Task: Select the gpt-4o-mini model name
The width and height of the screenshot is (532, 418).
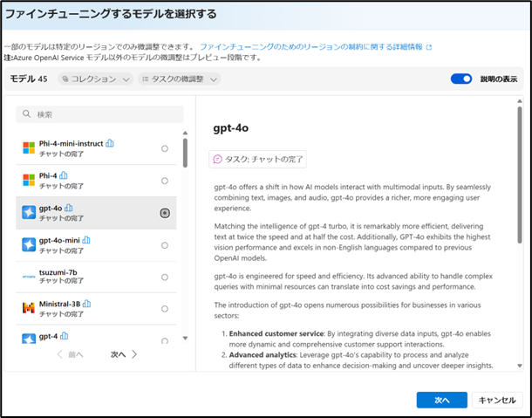Action: pos(59,240)
